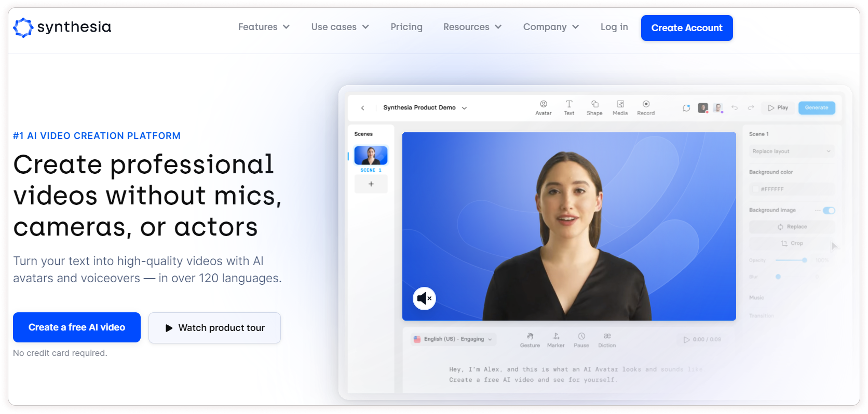This screenshot has width=868, height=414.
Task: Expand the Features dropdown menu
Action: pyautogui.click(x=264, y=27)
